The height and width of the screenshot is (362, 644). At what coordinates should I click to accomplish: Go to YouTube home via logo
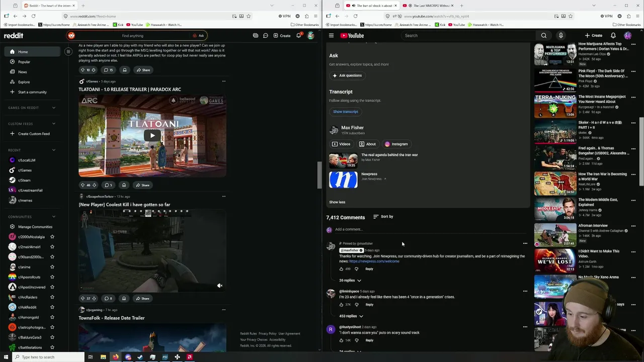(x=352, y=36)
